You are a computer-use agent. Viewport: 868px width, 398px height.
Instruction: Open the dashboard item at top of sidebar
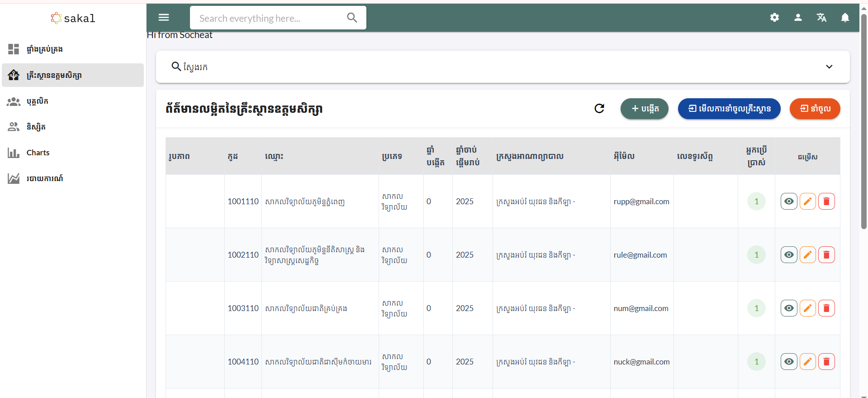pos(73,49)
